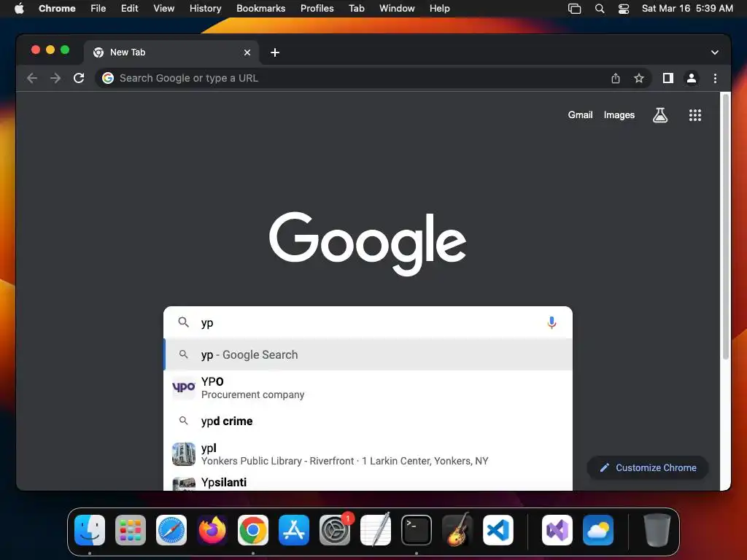Choose the Ypsilanti suggestion
Viewport: 747px width, 560px height.
[368, 482]
